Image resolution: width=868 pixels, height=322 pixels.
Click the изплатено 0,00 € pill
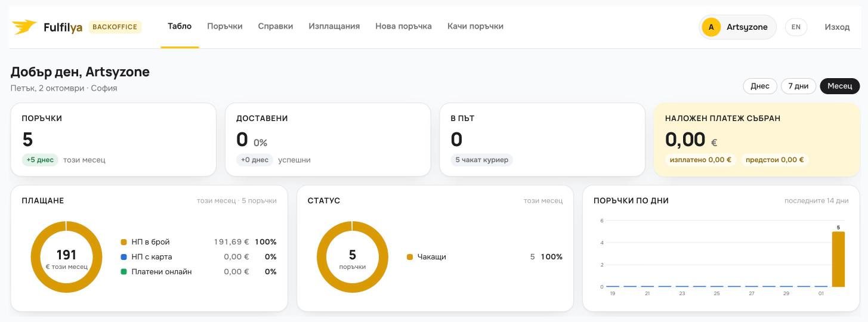pos(700,160)
